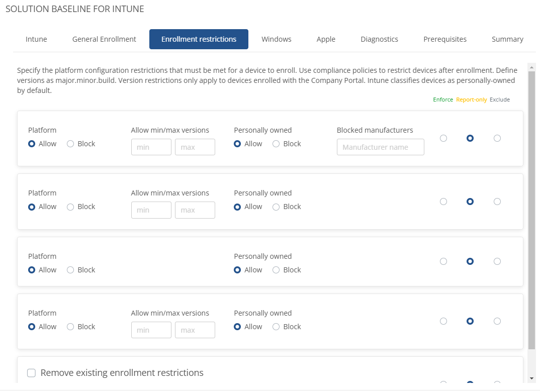Viewport: 540px width, 392px height.
Task: Click the vertical scrollbar thumb
Action: point(531,210)
